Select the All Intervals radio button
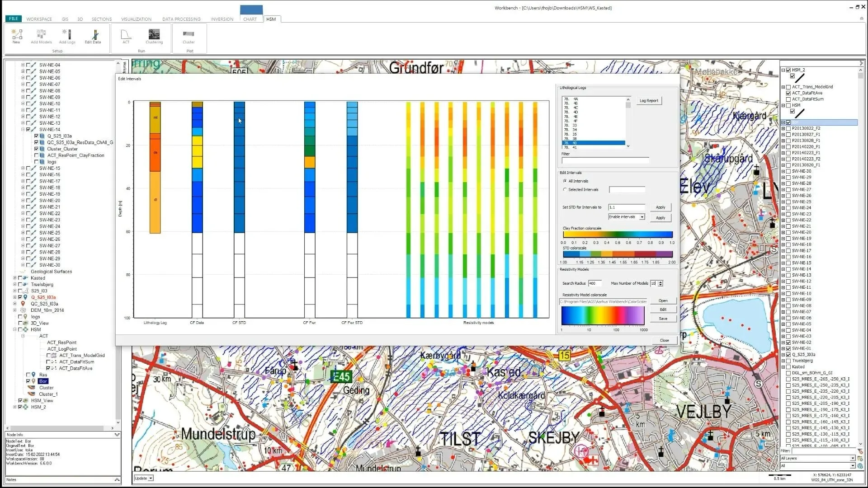 (565, 181)
